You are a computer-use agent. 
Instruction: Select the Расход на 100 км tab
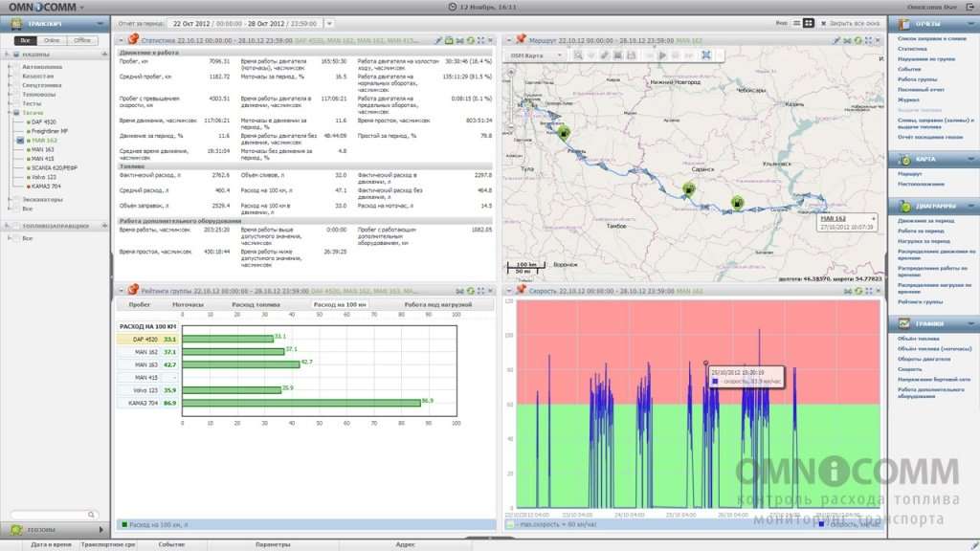340,305
